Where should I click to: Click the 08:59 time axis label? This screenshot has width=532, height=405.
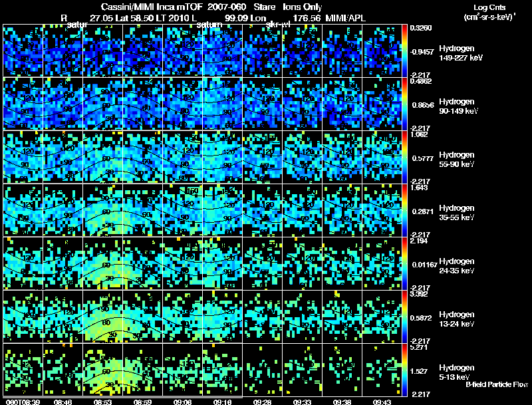click(142, 402)
